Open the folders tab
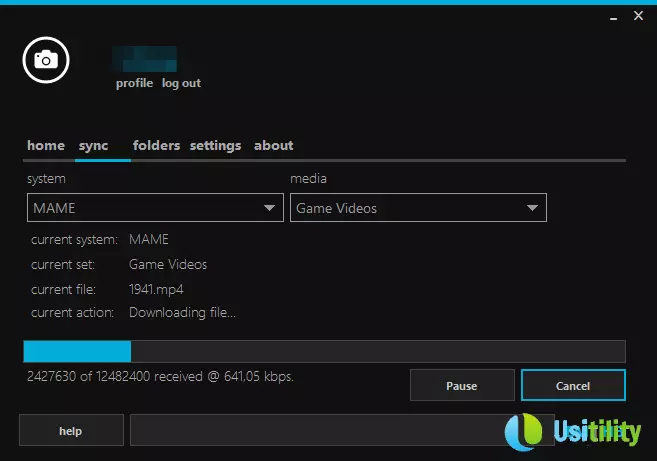 tap(156, 145)
